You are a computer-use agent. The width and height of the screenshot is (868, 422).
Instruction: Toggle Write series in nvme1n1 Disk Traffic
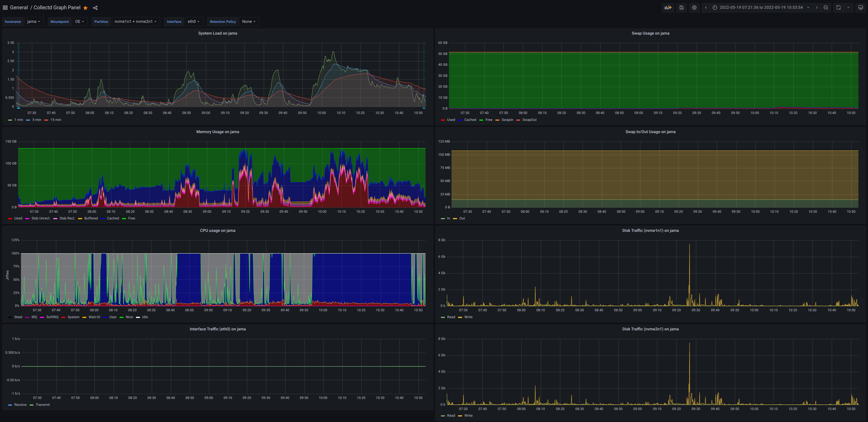468,317
